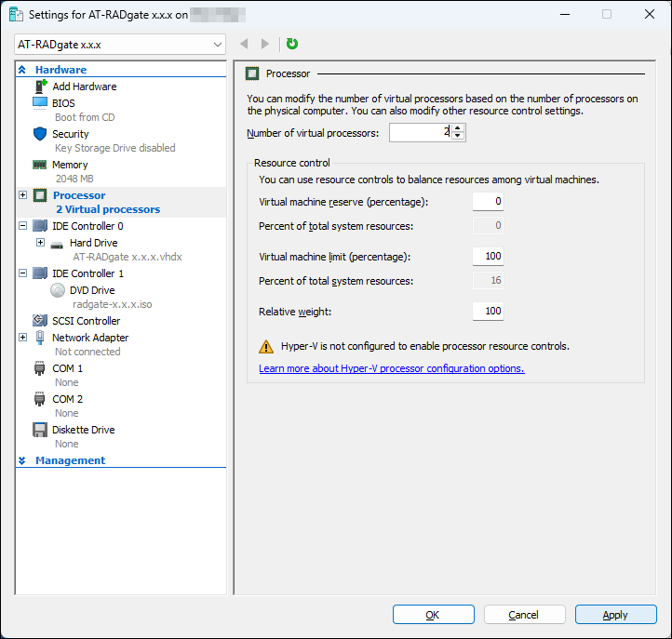The image size is (672, 639).
Task: Open Hyper-V processor configuration options link
Action: pos(391,368)
